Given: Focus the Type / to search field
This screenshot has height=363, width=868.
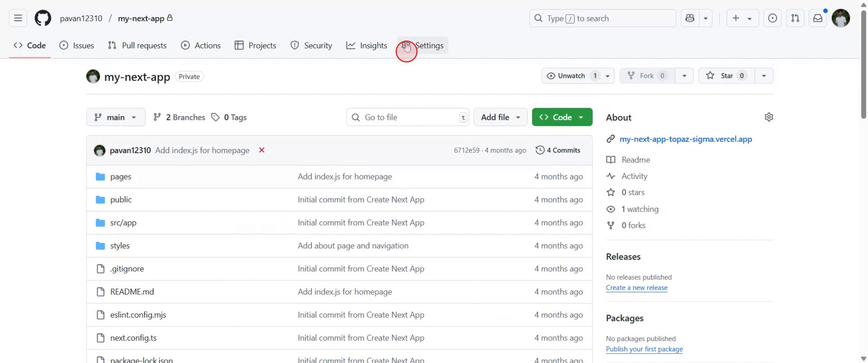Looking at the screenshot, I should 603,18.
